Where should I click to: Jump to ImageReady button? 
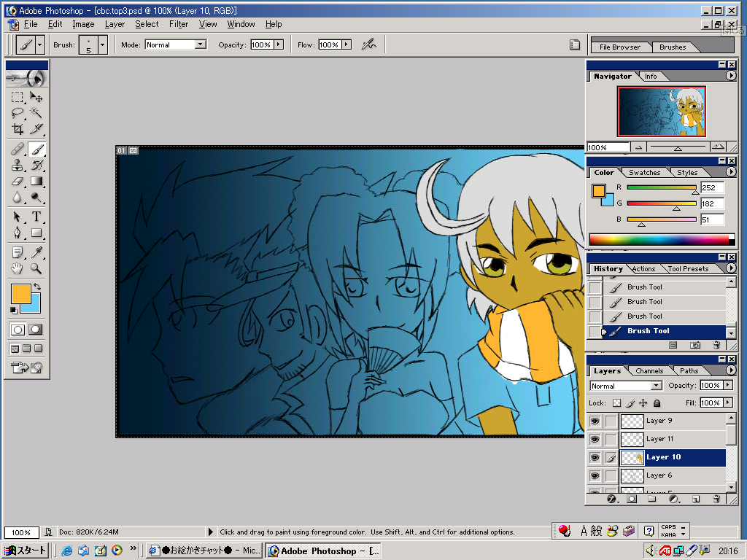[27, 367]
